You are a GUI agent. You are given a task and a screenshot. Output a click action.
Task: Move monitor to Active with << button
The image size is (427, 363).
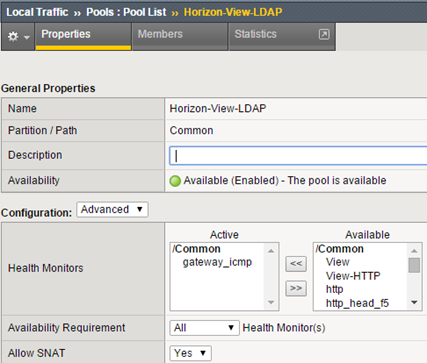coord(296,264)
